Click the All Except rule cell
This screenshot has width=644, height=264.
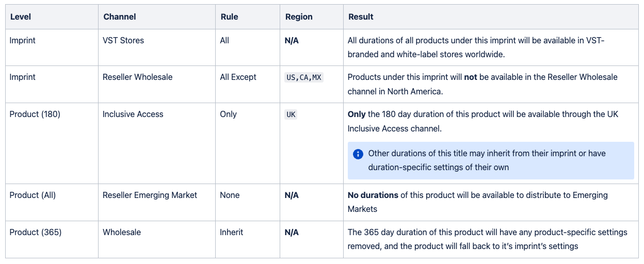[248, 85]
